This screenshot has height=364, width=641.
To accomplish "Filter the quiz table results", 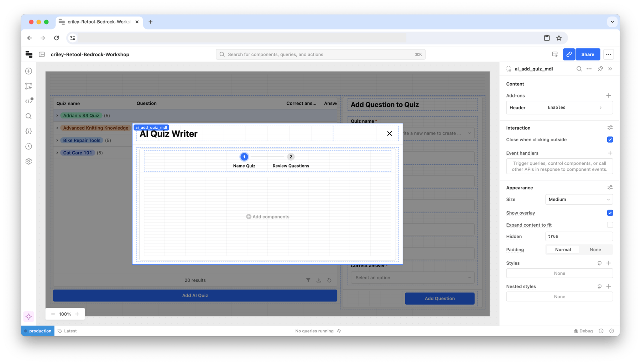I will tap(308, 280).
